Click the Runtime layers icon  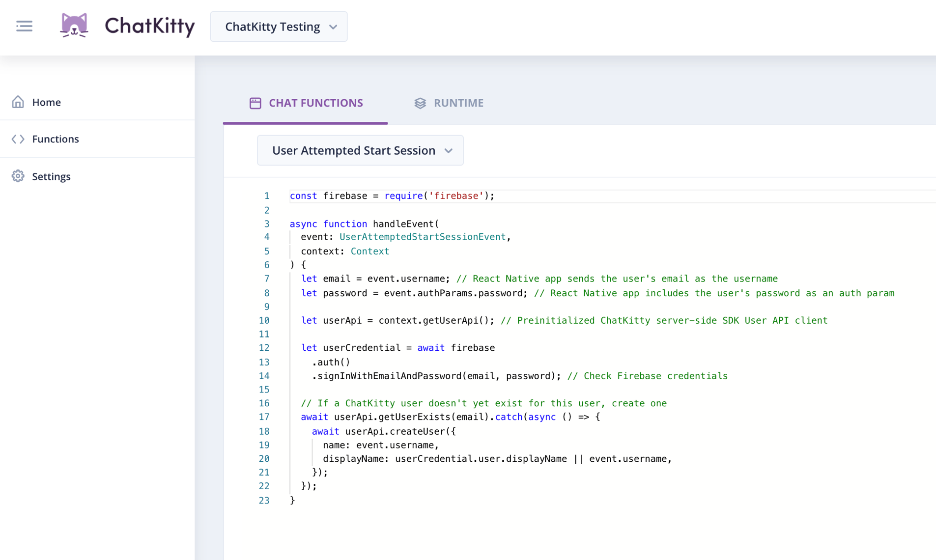(420, 103)
